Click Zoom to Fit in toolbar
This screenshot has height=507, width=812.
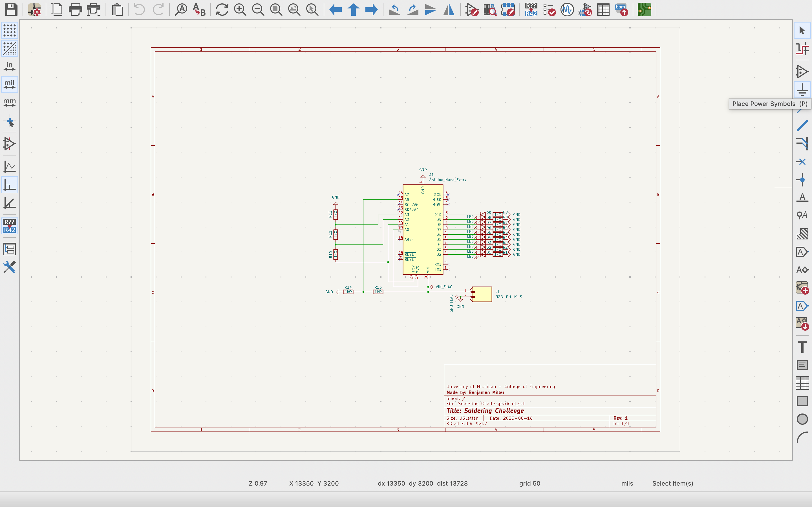point(276,10)
